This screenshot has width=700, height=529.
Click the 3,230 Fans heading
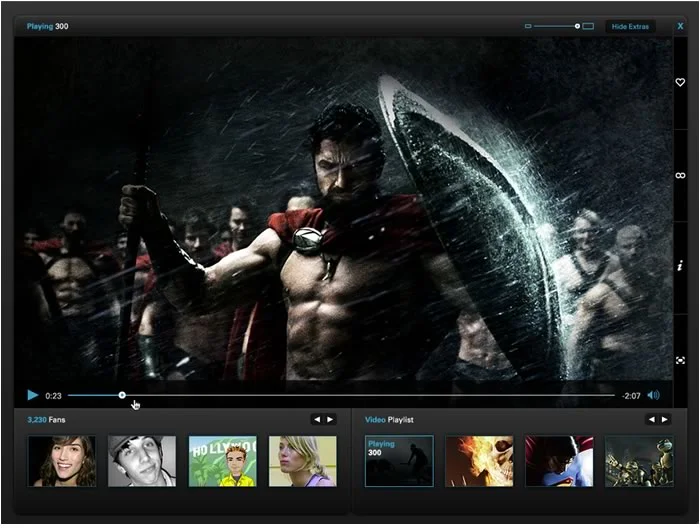pyautogui.click(x=46, y=420)
